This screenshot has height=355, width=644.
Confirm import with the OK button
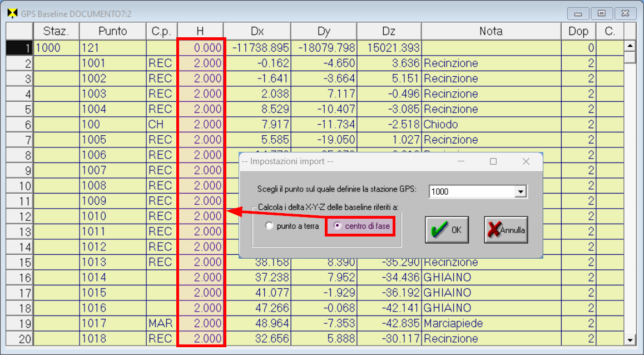[447, 230]
